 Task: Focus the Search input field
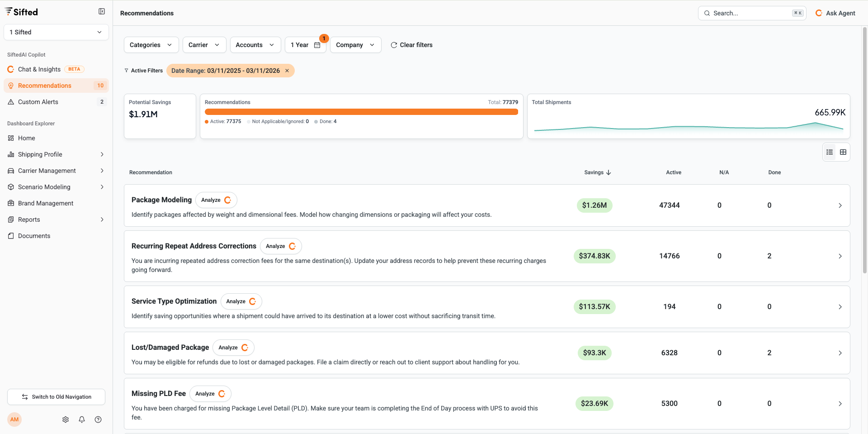point(751,13)
